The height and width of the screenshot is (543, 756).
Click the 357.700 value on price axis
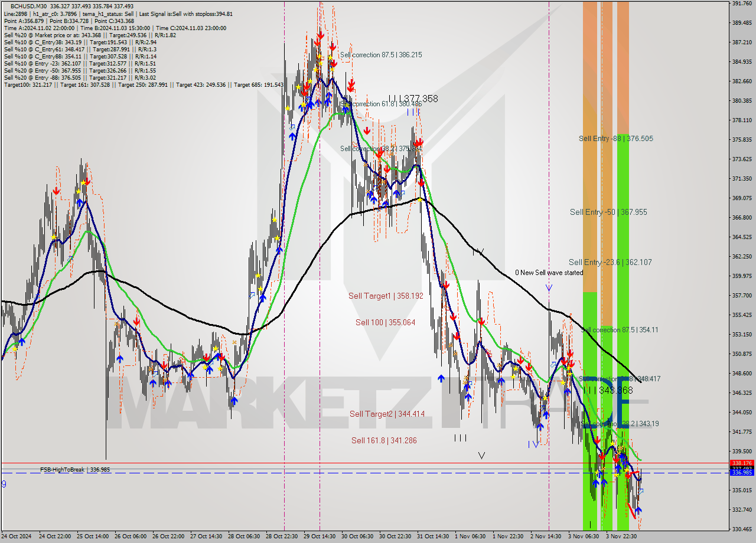tap(742, 295)
